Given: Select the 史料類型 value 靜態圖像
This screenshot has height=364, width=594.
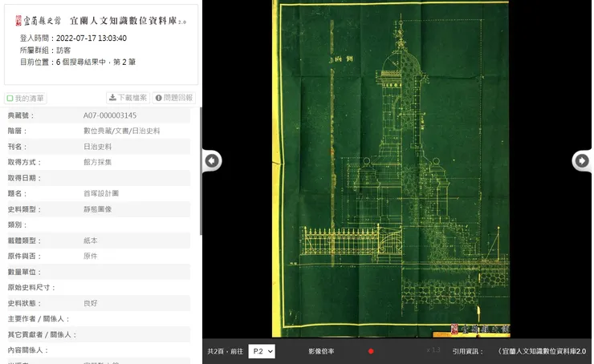Looking at the screenshot, I should click(x=97, y=209).
